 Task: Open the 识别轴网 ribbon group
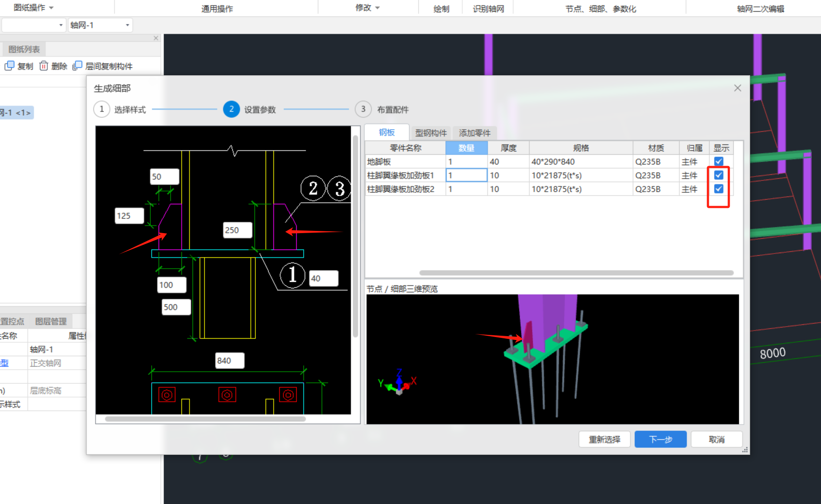488,9
